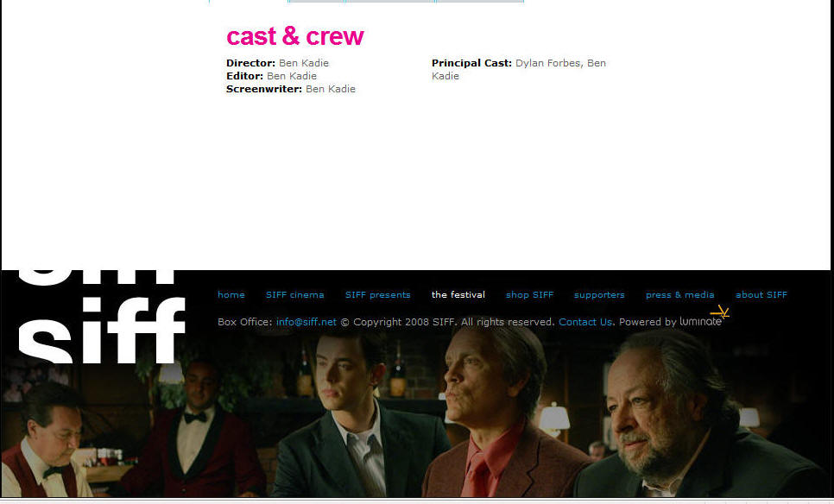Screen dimensions: 834x504
Task: Click the cast & crew heading
Action: coord(295,36)
